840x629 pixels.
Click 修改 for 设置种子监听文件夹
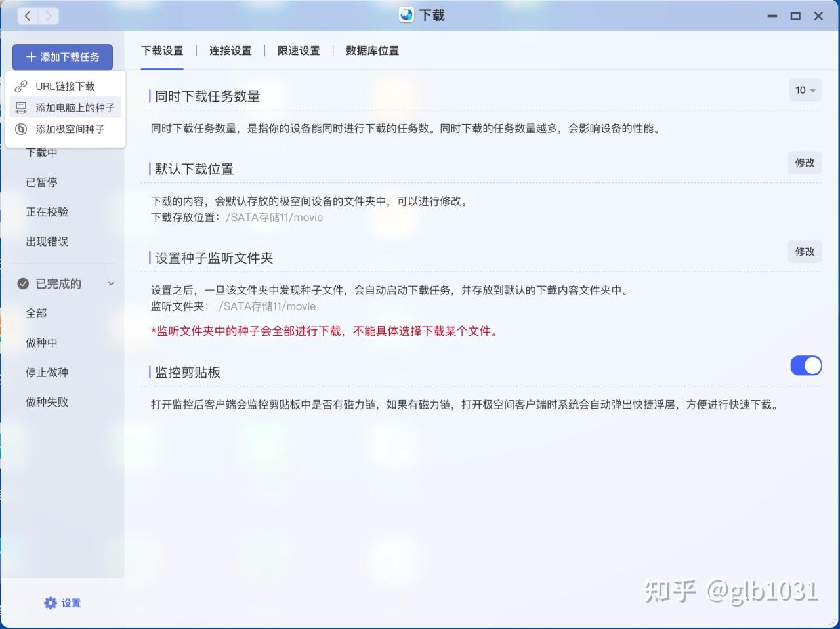click(804, 251)
